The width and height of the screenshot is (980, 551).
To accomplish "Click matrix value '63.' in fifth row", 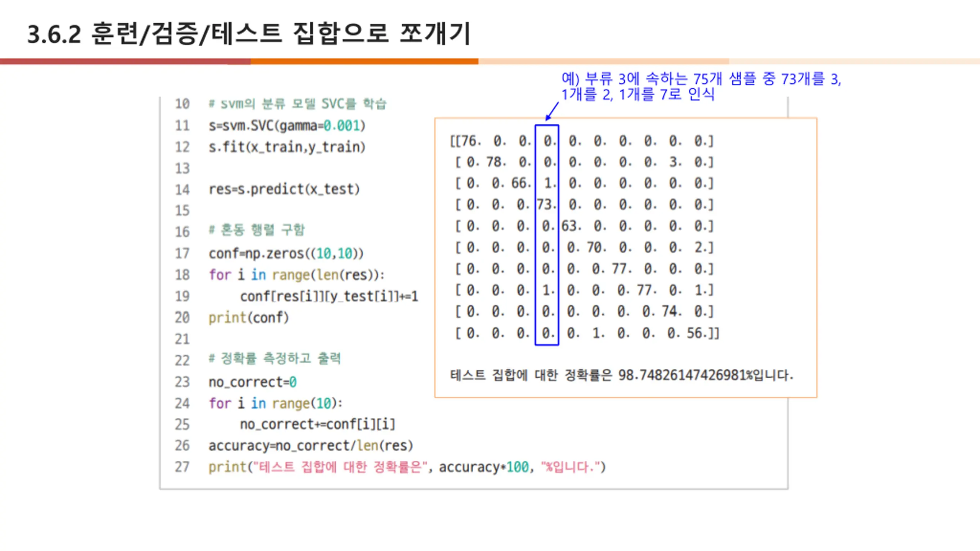I will (x=572, y=226).
